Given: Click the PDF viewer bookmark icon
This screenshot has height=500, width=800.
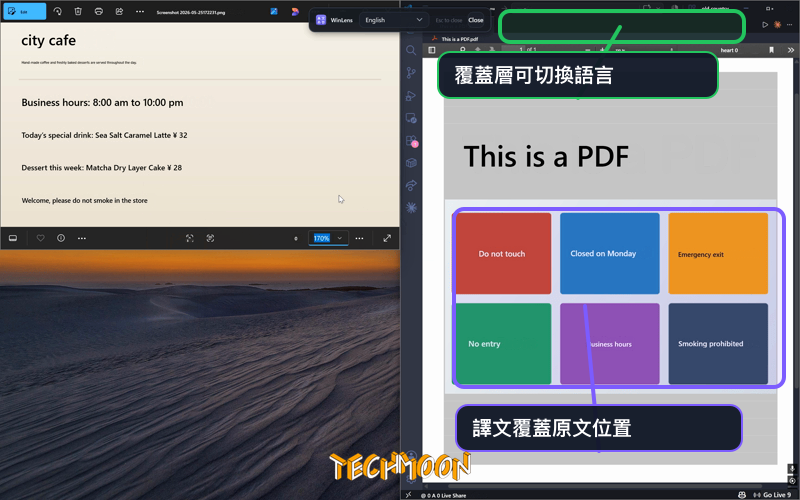Looking at the screenshot, I should [x=771, y=50].
